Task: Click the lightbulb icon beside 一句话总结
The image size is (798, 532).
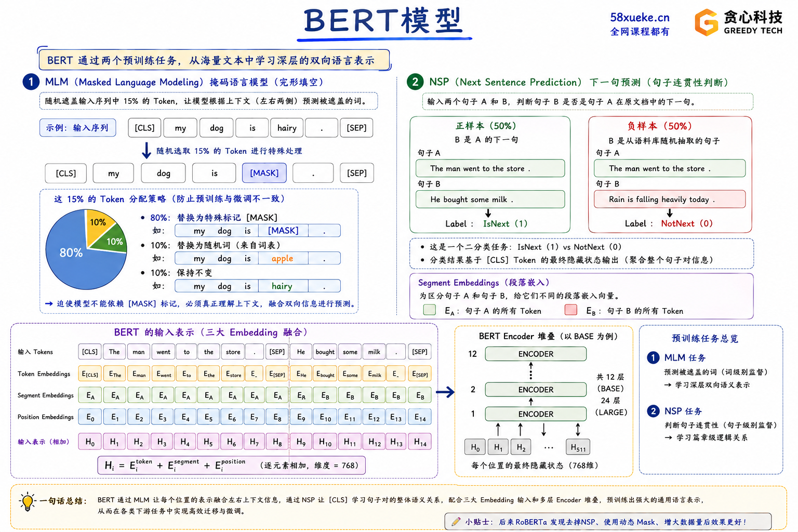Action: pyautogui.click(x=28, y=502)
